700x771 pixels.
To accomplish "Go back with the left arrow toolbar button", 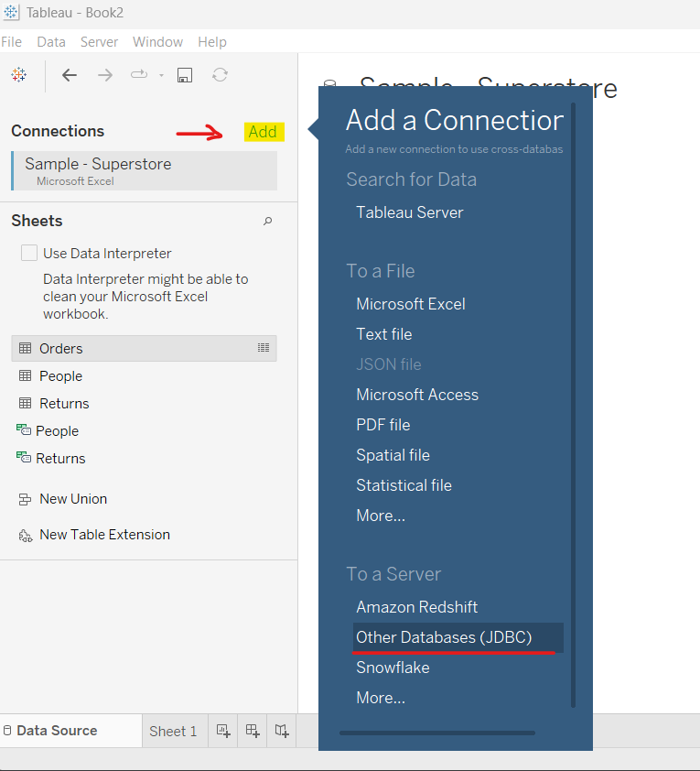I will (x=70, y=75).
